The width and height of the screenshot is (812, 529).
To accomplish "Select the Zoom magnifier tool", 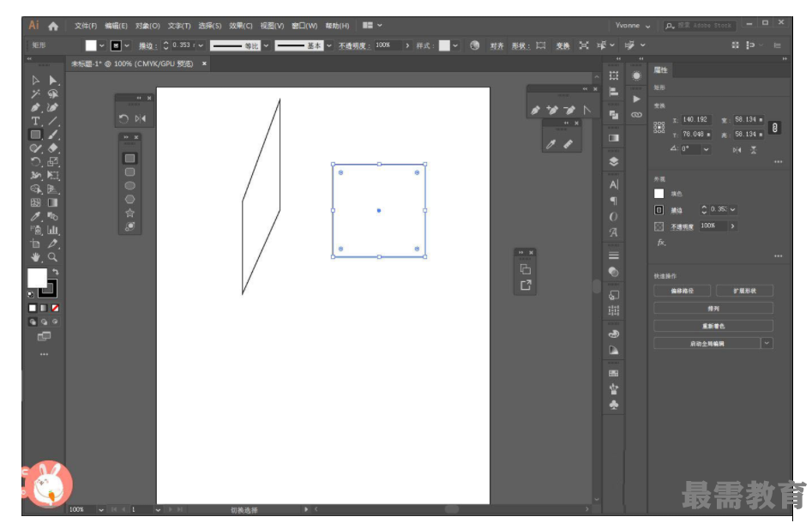I will pyautogui.click(x=53, y=257).
